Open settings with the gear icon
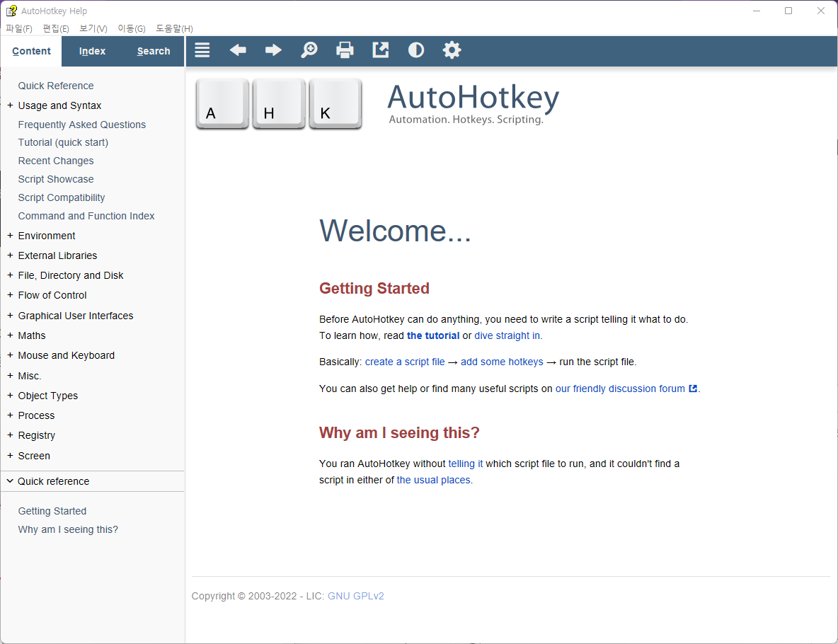The height and width of the screenshot is (644, 838). (452, 50)
